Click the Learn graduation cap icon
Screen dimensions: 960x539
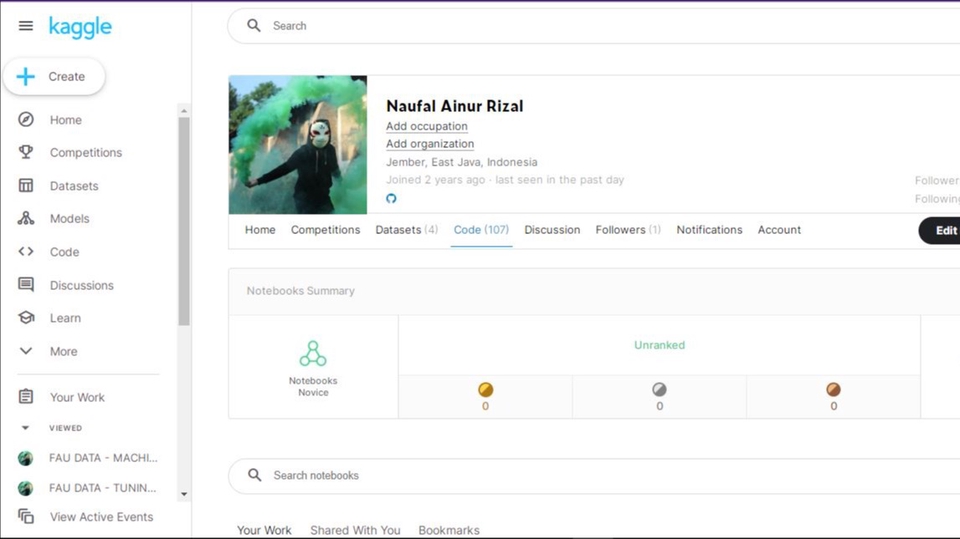(x=26, y=317)
